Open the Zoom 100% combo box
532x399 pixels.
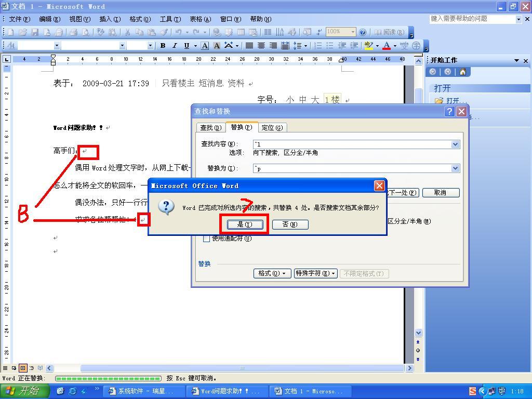[340, 32]
